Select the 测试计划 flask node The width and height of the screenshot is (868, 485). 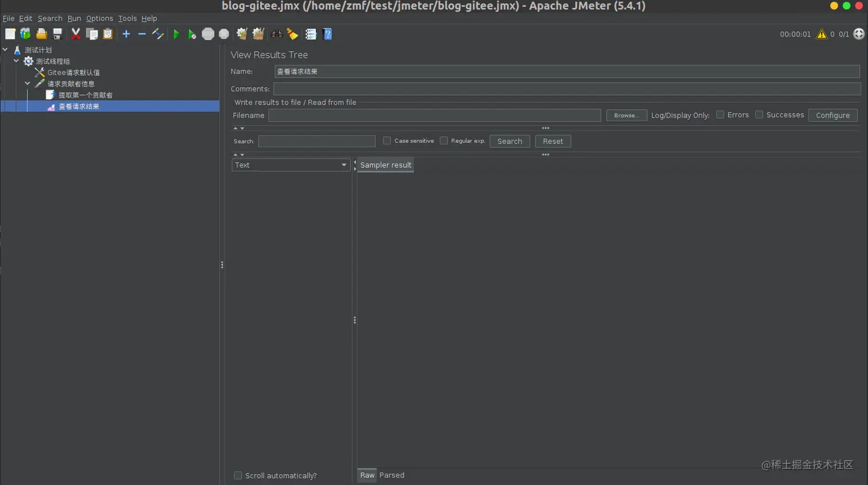click(x=38, y=50)
